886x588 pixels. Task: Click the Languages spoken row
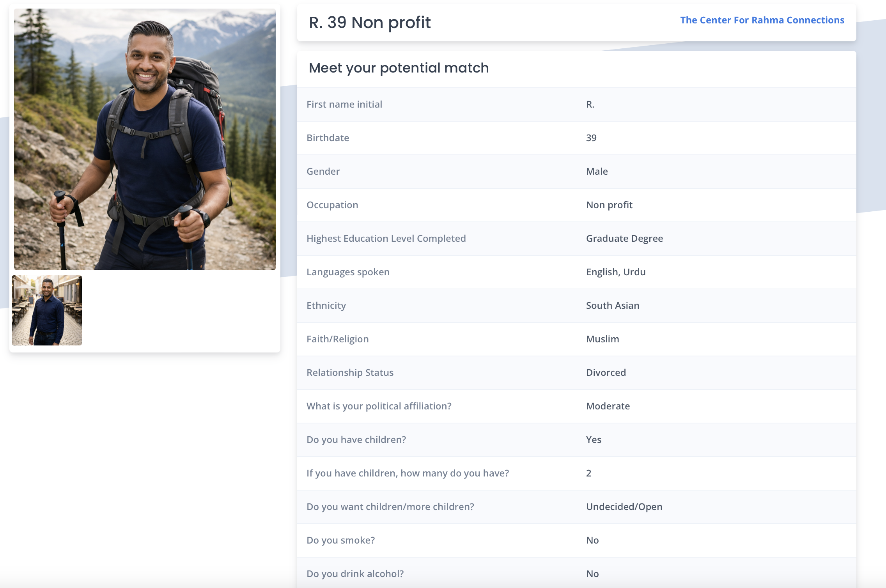pos(576,272)
